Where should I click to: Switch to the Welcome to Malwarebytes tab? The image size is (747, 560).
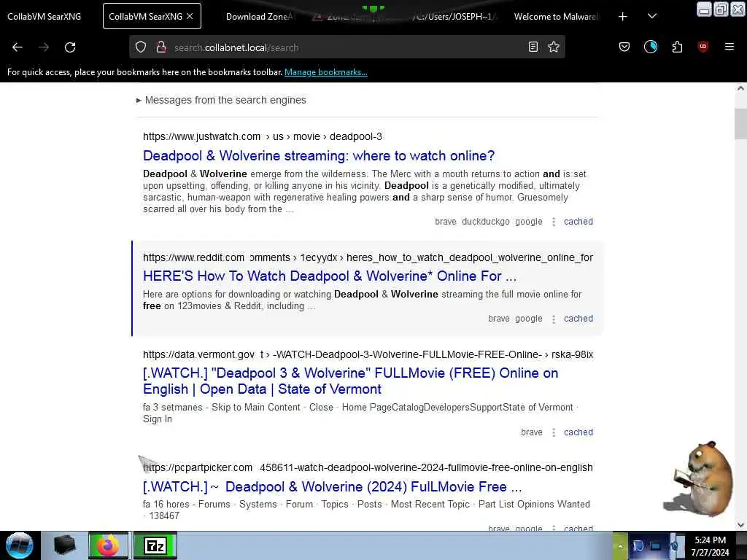pyautogui.click(x=555, y=16)
